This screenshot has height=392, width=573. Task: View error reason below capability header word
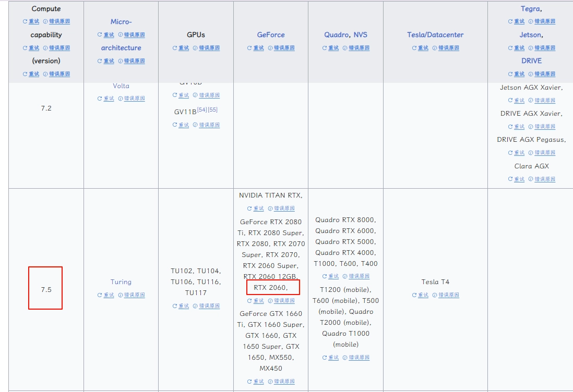56,48
